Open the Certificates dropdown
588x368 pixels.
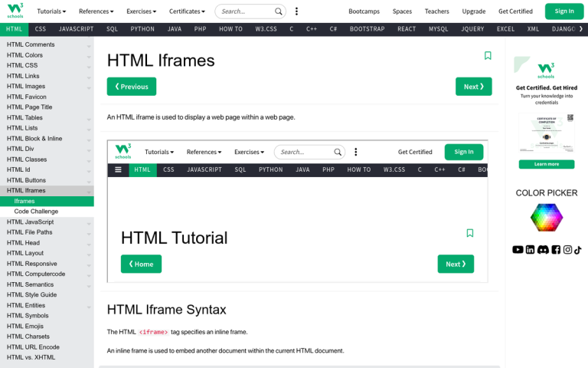187,11
